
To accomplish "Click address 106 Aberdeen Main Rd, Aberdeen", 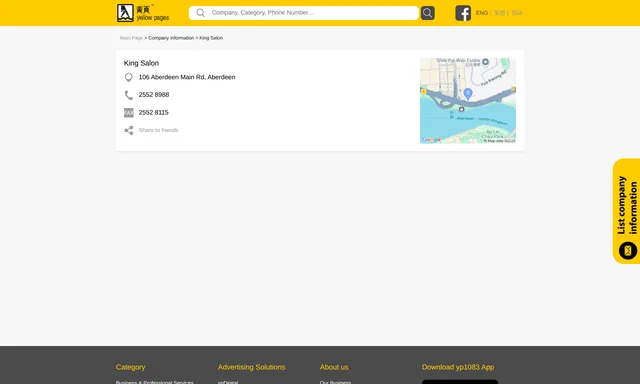I will [x=187, y=77].
